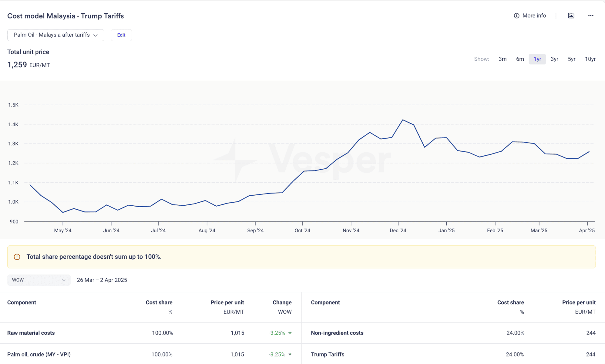Click the More info link text
Screen dimensions: 605x364
click(534, 16)
